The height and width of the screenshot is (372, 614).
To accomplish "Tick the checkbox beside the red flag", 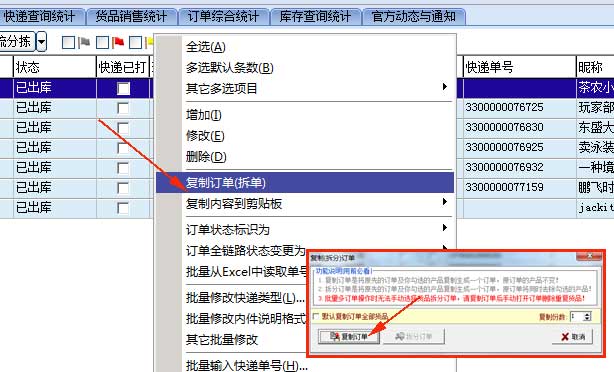I will pyautogui.click(x=102, y=42).
